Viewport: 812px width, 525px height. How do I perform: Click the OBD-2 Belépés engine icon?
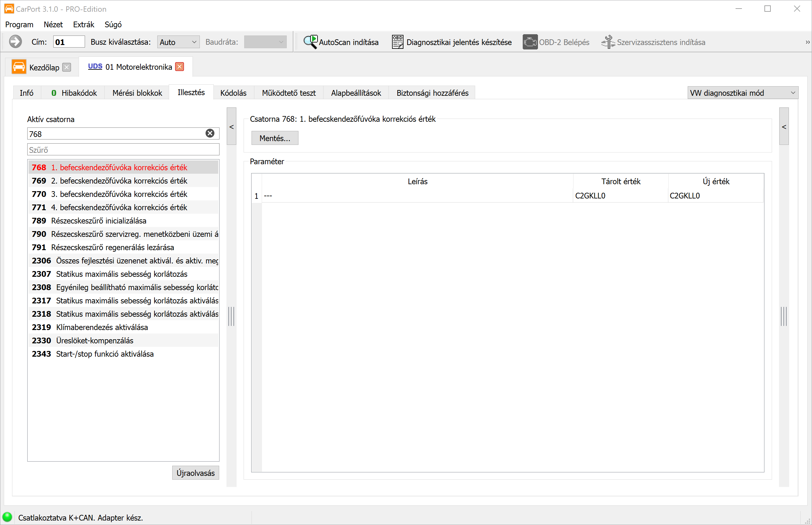click(530, 42)
